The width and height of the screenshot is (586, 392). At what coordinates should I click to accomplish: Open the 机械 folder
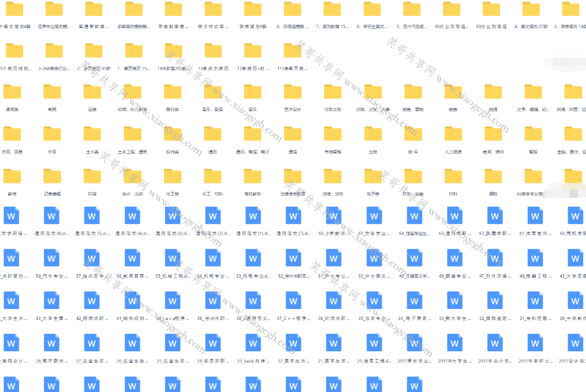pos(92,176)
